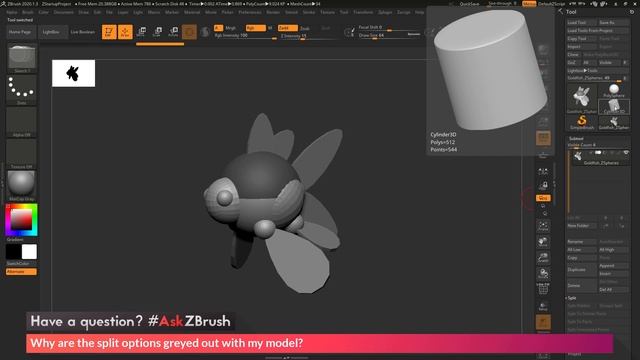Click the Rename subtool button
The image size is (640, 360).
(582, 242)
